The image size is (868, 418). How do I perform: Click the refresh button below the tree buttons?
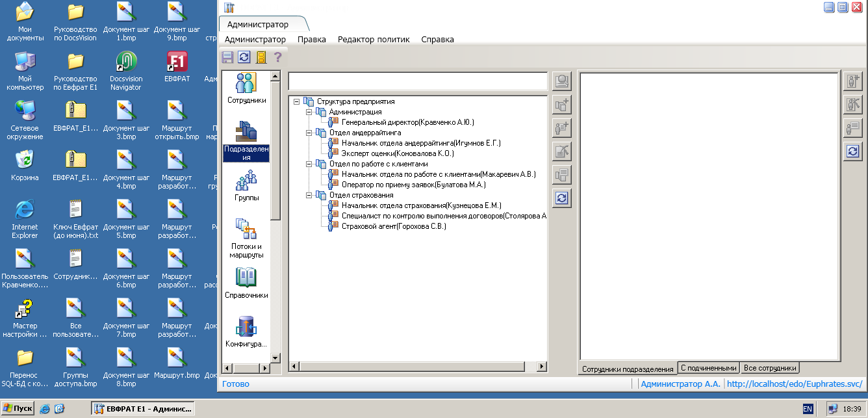point(562,198)
